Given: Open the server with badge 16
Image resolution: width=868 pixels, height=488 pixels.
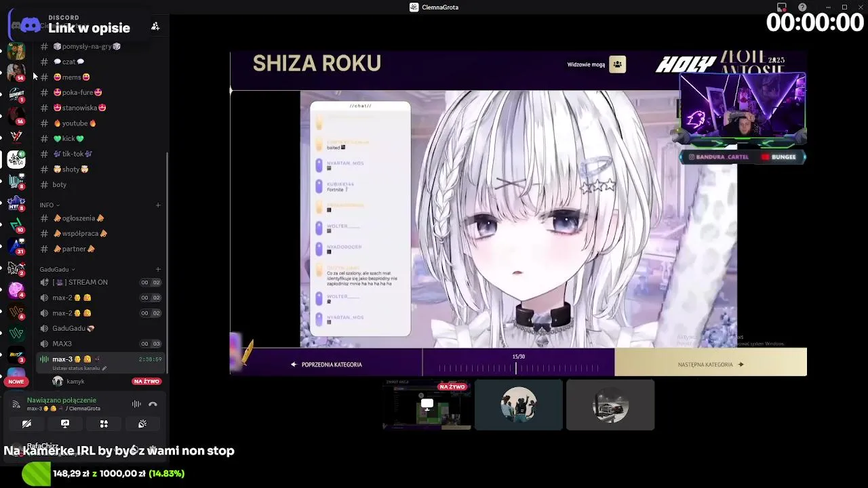Looking at the screenshot, I should click(x=16, y=116).
